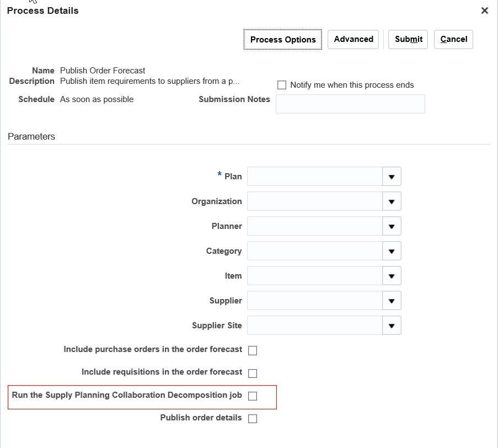Close the Process Details dialog
Image resolution: width=498 pixels, height=448 pixels.
point(484,10)
